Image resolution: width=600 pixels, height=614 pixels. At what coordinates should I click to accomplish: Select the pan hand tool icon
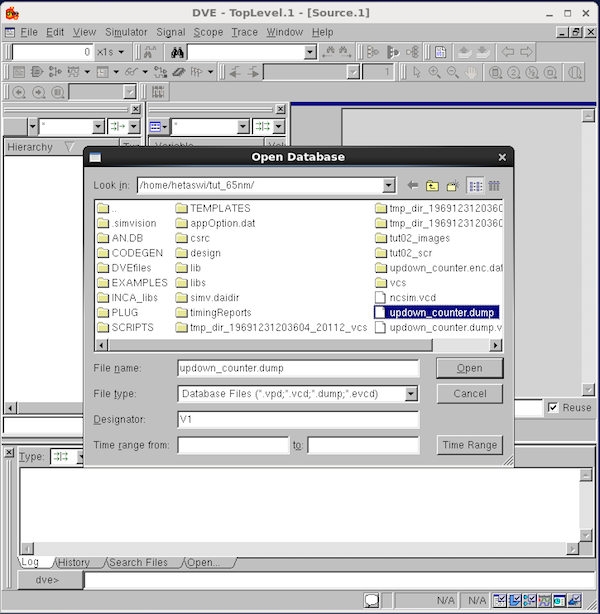click(471, 72)
